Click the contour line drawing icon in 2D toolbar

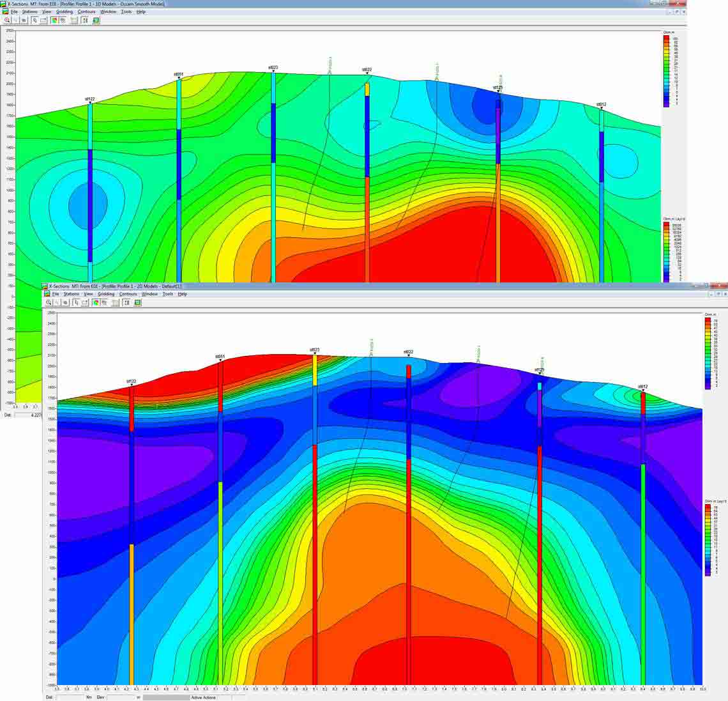tap(105, 302)
